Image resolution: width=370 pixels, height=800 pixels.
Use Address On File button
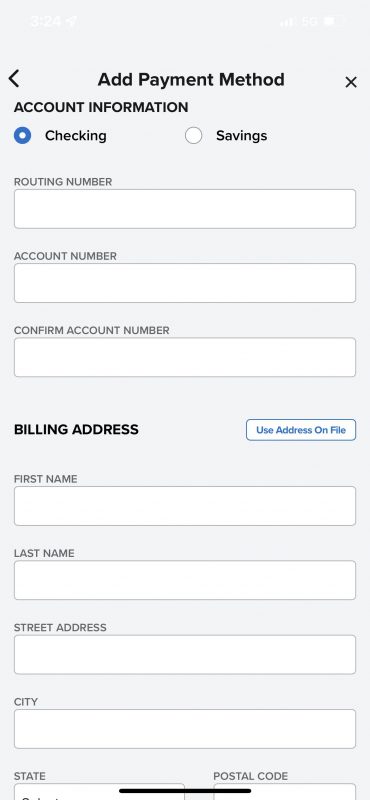(x=301, y=430)
